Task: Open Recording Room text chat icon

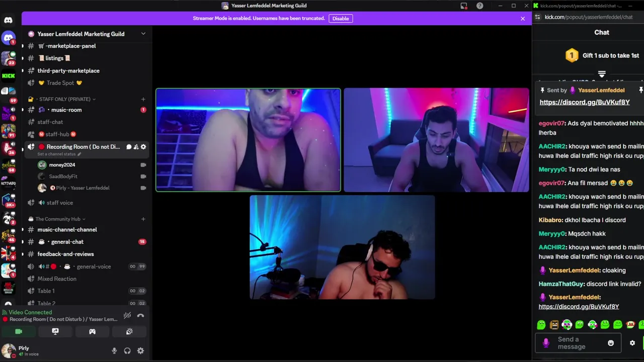Action: [129, 147]
